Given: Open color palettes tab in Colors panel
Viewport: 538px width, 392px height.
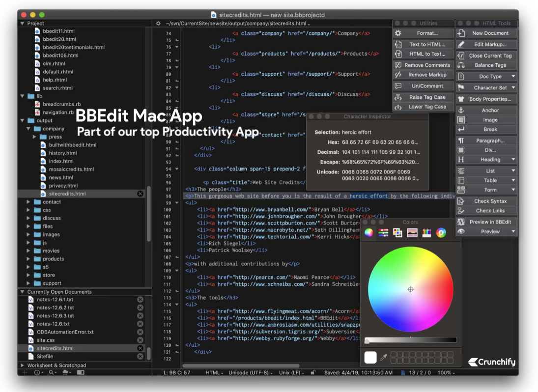Looking at the screenshot, I should point(397,232).
